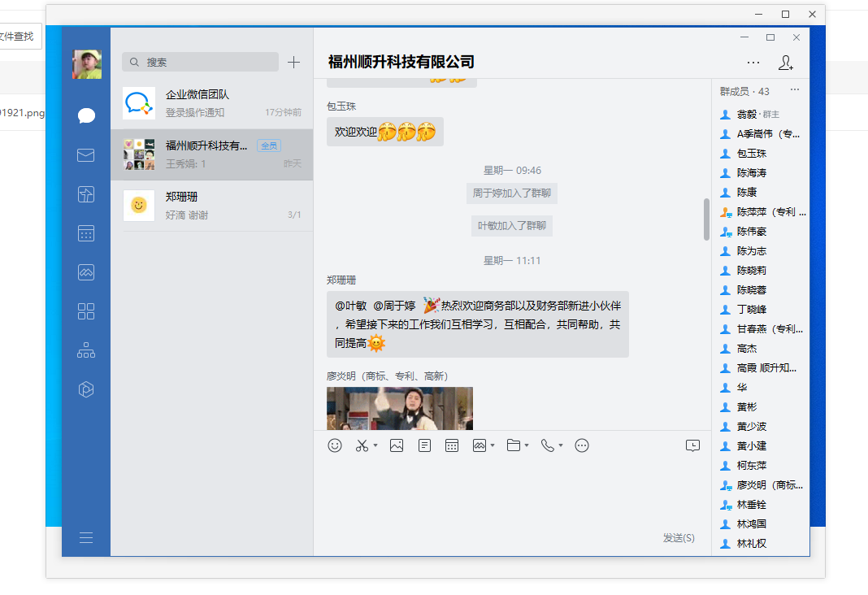Click the plus icon next to search box
This screenshot has height=595, width=868.
point(294,63)
